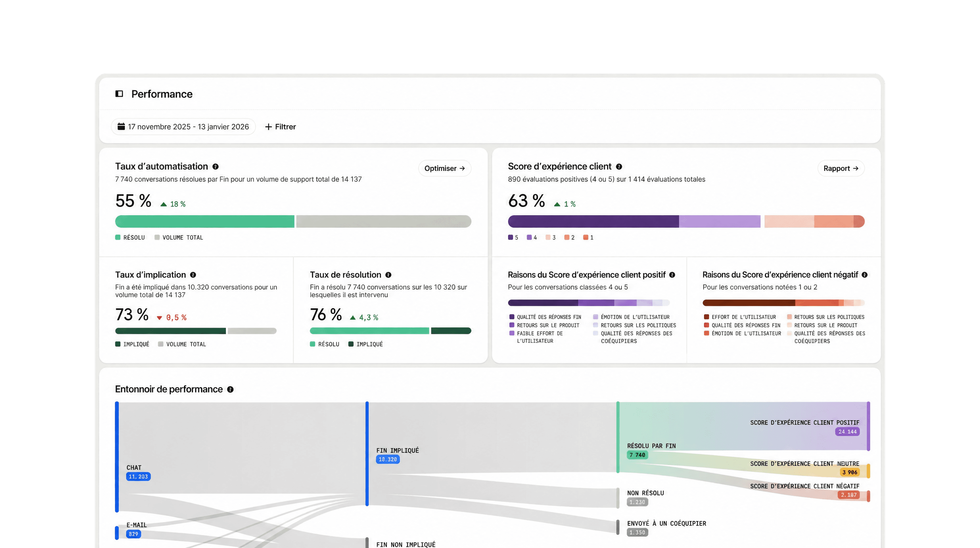Image resolution: width=980 pixels, height=548 pixels.
Task: Click the VOLUME TOTAL legend under automation bar
Action: (179, 237)
